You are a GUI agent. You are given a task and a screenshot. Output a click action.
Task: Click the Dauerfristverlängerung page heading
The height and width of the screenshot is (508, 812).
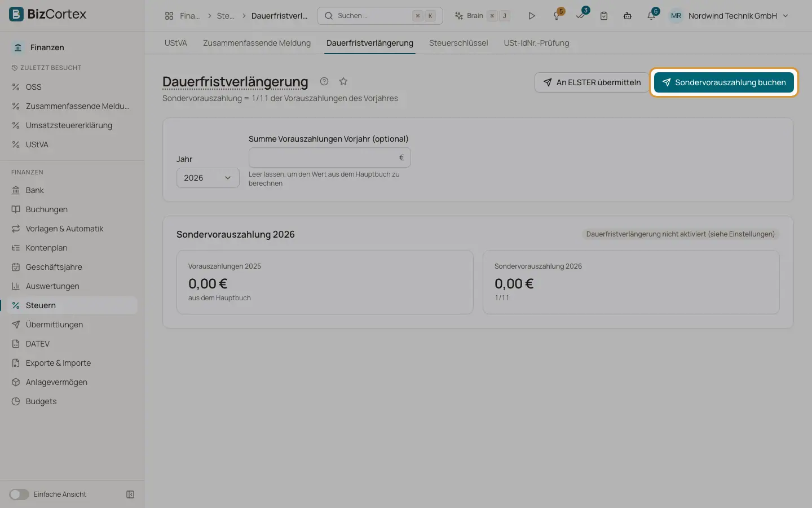235,82
